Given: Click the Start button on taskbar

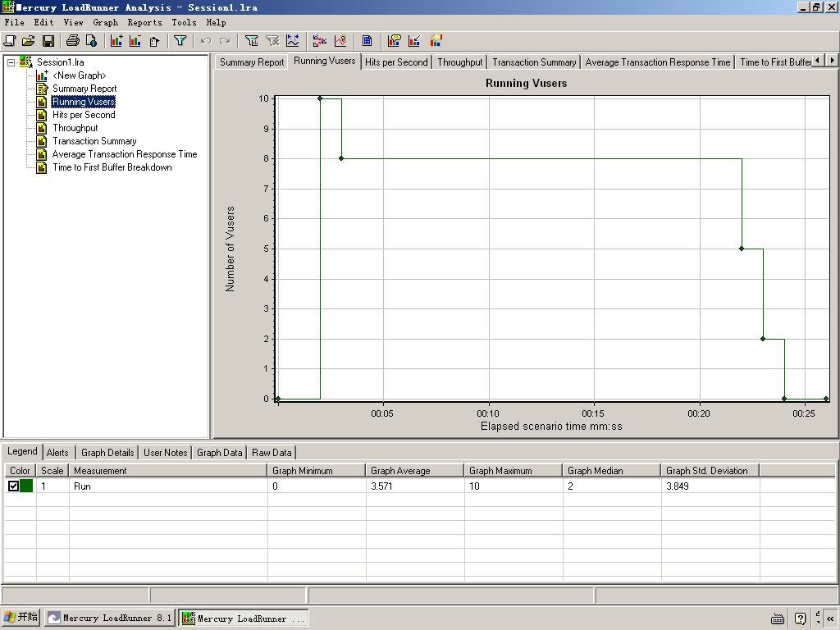Looking at the screenshot, I should coord(21,618).
